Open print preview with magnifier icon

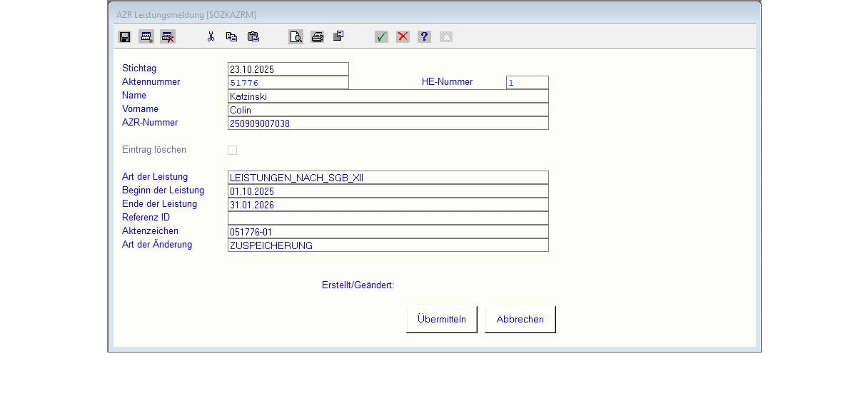(x=296, y=36)
